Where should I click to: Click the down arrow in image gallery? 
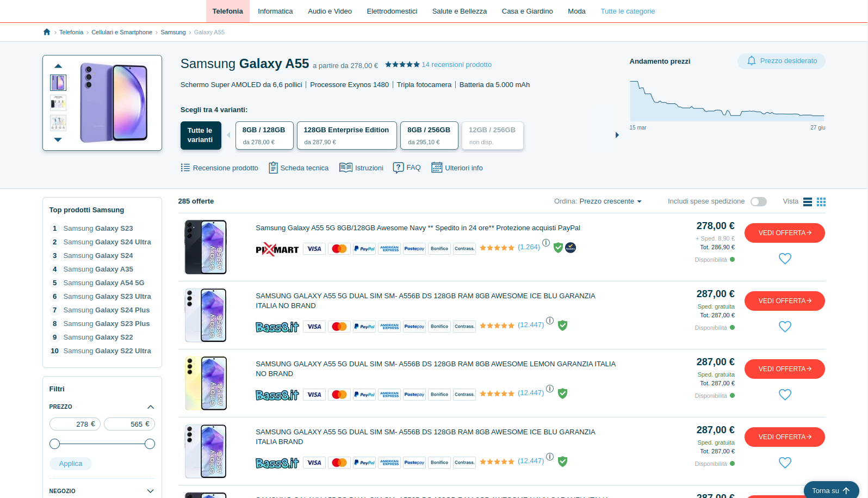[x=58, y=140]
